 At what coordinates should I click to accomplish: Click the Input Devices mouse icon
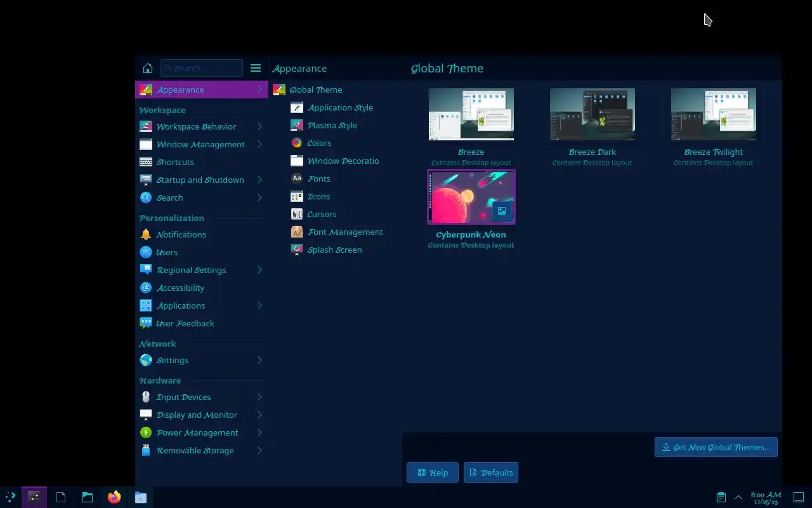[x=146, y=397]
